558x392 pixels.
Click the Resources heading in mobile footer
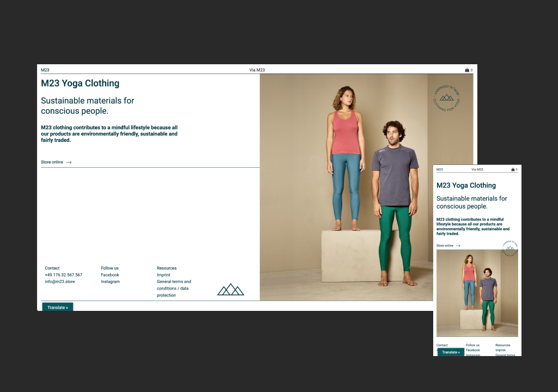tap(503, 345)
